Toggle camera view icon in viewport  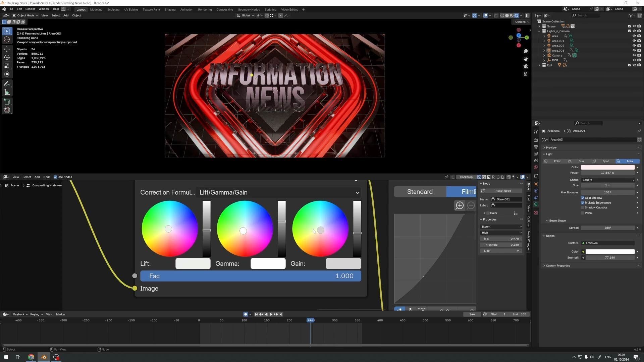click(x=526, y=66)
